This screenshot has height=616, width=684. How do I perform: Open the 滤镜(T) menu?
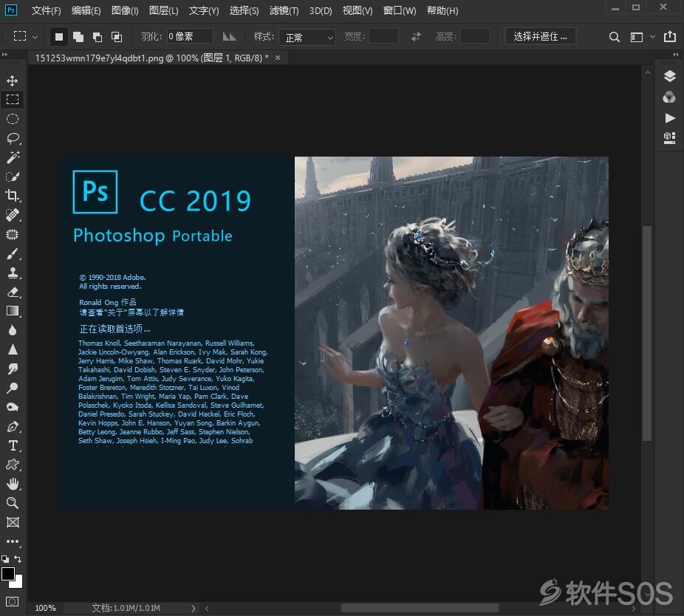coord(284,10)
